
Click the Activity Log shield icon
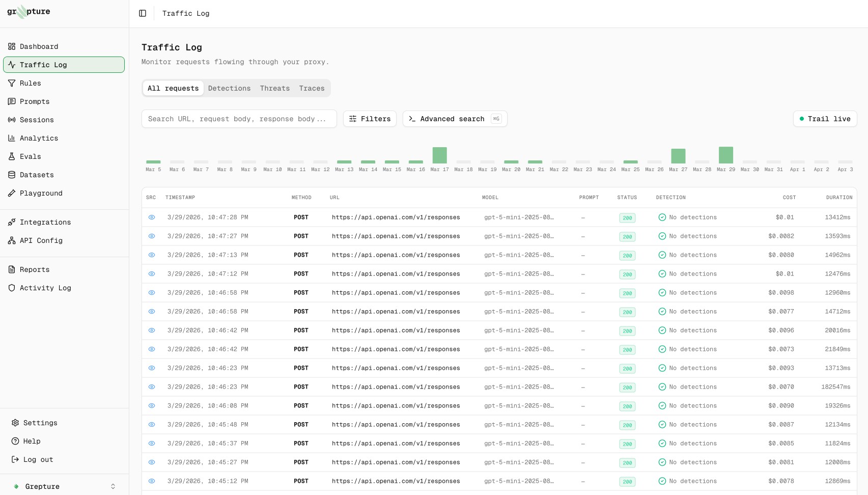12,288
